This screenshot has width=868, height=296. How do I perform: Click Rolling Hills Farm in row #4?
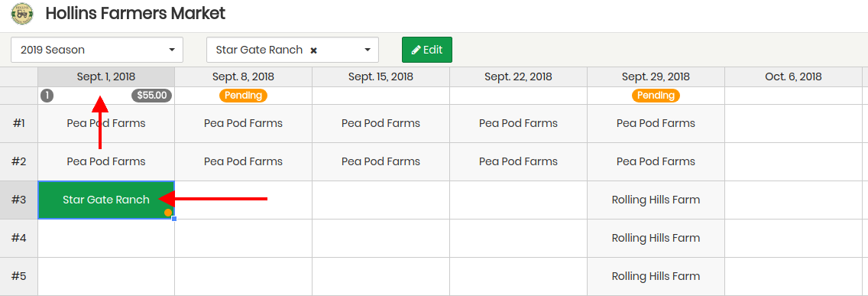click(656, 238)
